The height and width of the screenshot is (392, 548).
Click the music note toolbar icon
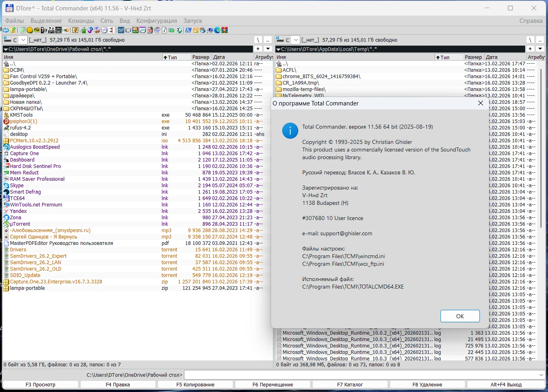click(164, 30)
